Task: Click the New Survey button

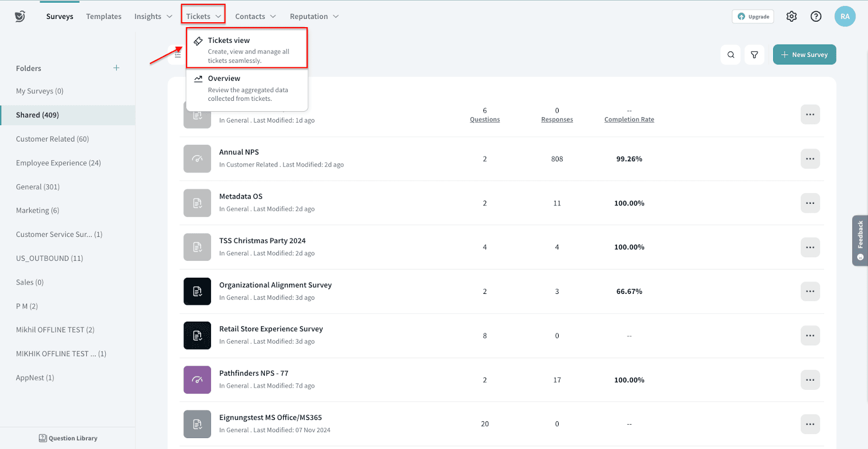Action: coord(804,55)
